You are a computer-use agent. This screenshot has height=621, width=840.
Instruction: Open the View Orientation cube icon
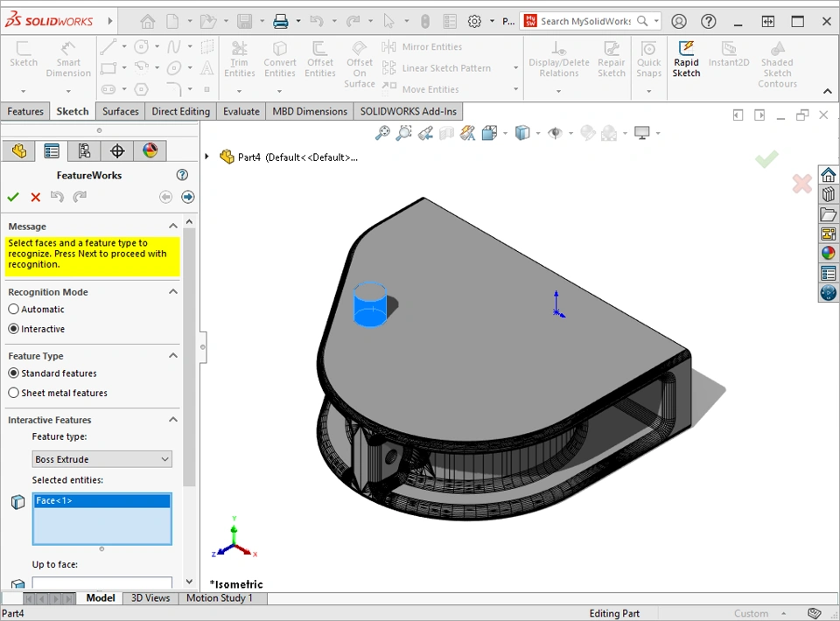[x=489, y=133]
